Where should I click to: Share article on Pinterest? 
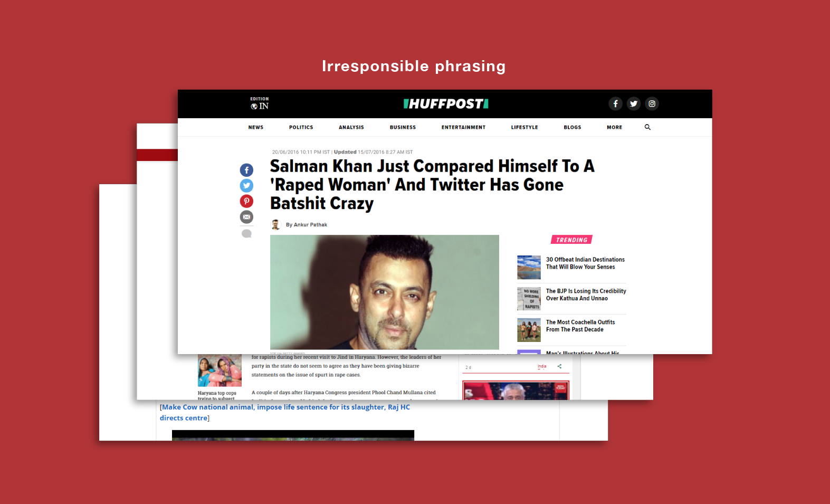246,201
